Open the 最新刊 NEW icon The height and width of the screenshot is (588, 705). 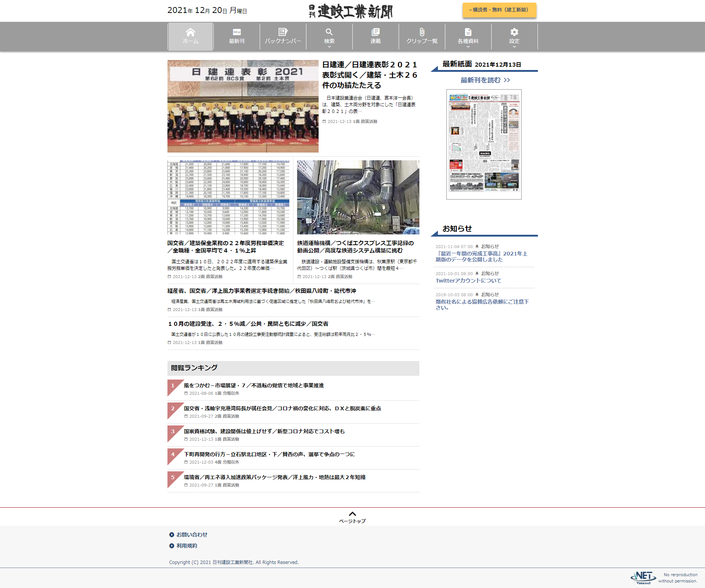coord(237,32)
